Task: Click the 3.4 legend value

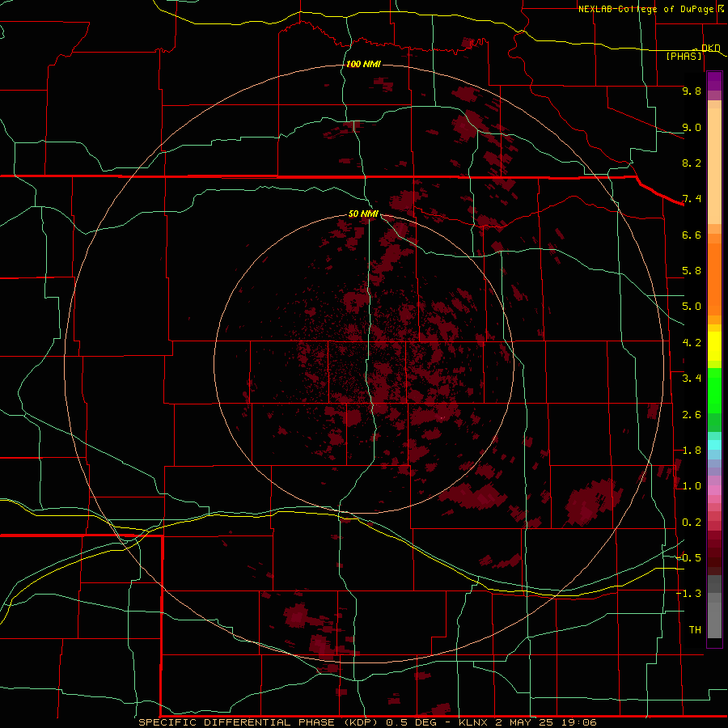Action: tap(692, 379)
